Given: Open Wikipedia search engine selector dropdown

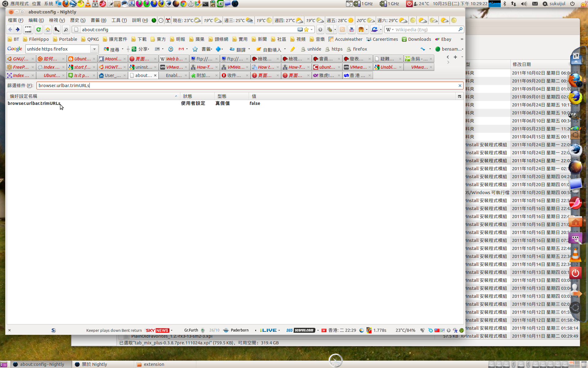Looking at the screenshot, I should [390, 29].
